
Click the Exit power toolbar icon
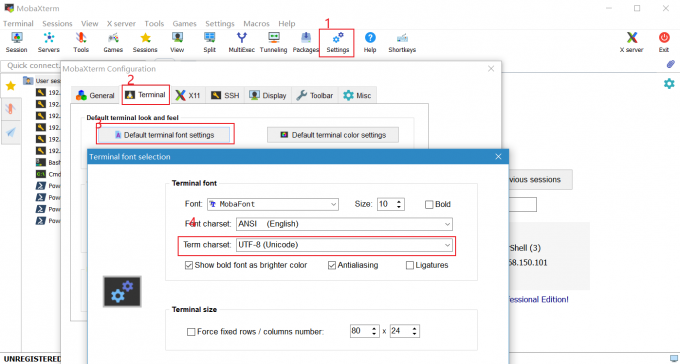(664, 43)
